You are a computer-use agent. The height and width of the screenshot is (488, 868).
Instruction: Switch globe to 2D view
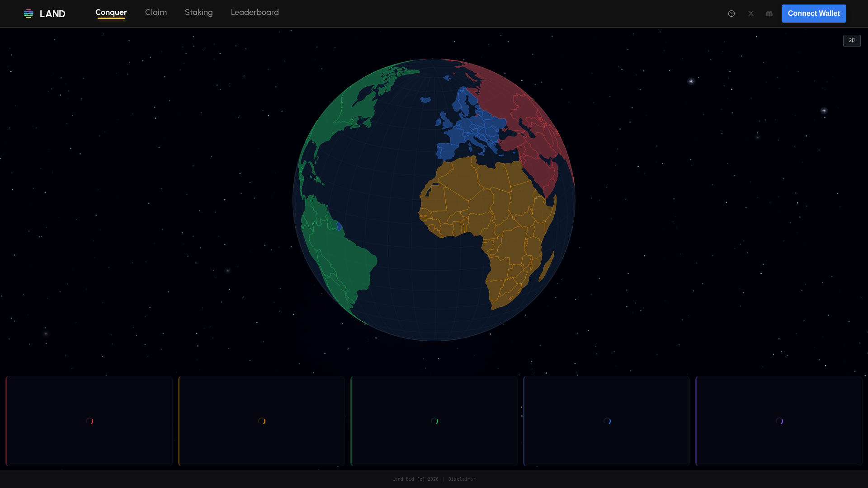[852, 41]
